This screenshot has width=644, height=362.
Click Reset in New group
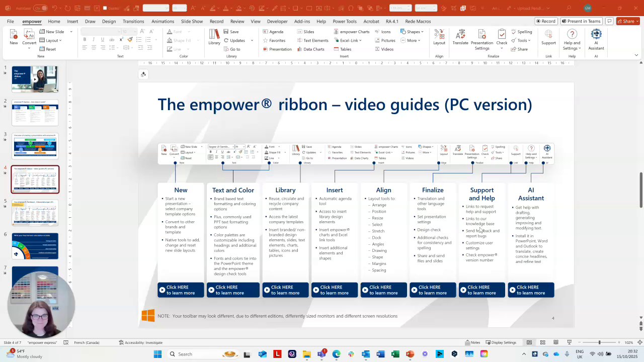pyautogui.click(x=48, y=49)
